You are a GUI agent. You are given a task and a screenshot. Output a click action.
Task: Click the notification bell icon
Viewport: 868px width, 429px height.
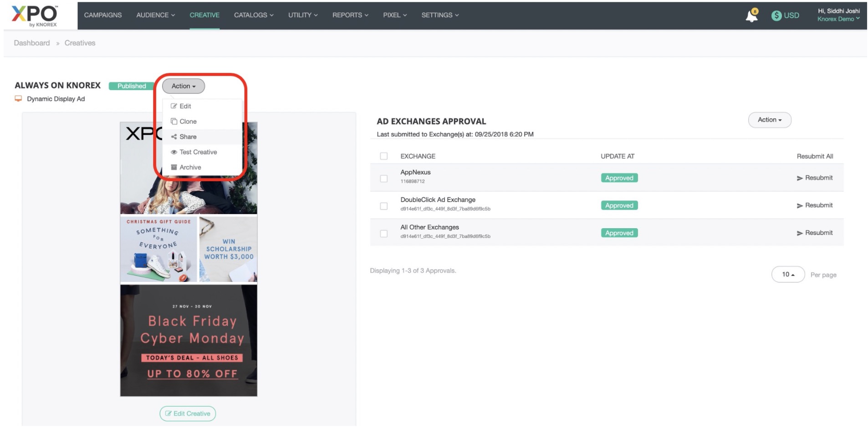(751, 16)
